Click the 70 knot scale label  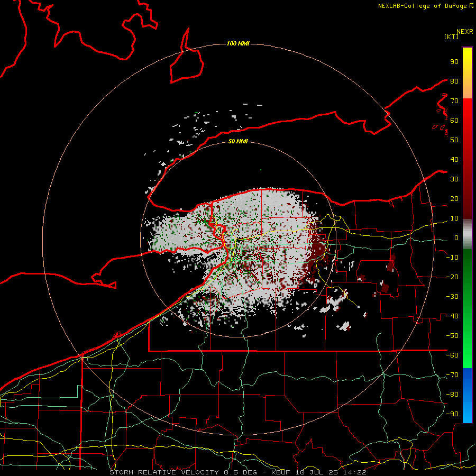[x=454, y=101]
